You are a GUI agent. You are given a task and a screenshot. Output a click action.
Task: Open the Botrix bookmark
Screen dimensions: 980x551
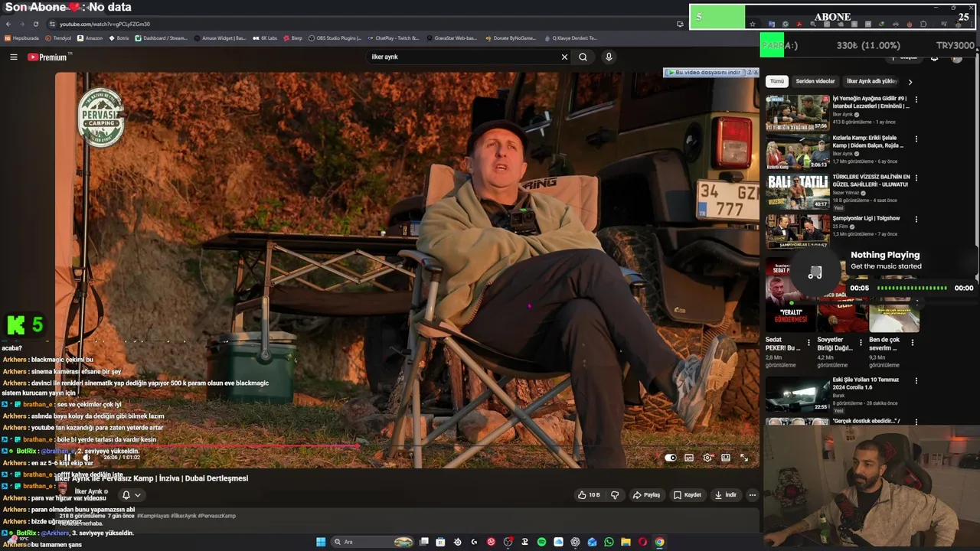119,37
